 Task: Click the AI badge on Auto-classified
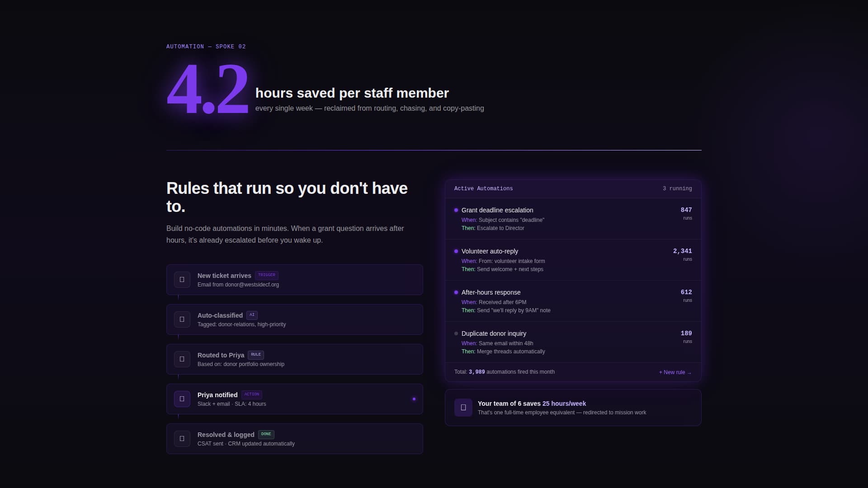pyautogui.click(x=252, y=315)
